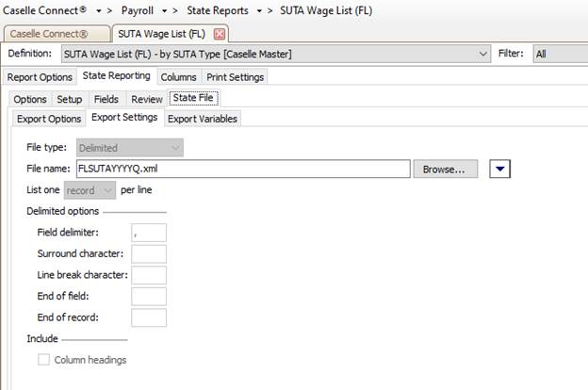Expand the File type dropdown
This screenshot has width=588, height=390.
click(x=129, y=148)
